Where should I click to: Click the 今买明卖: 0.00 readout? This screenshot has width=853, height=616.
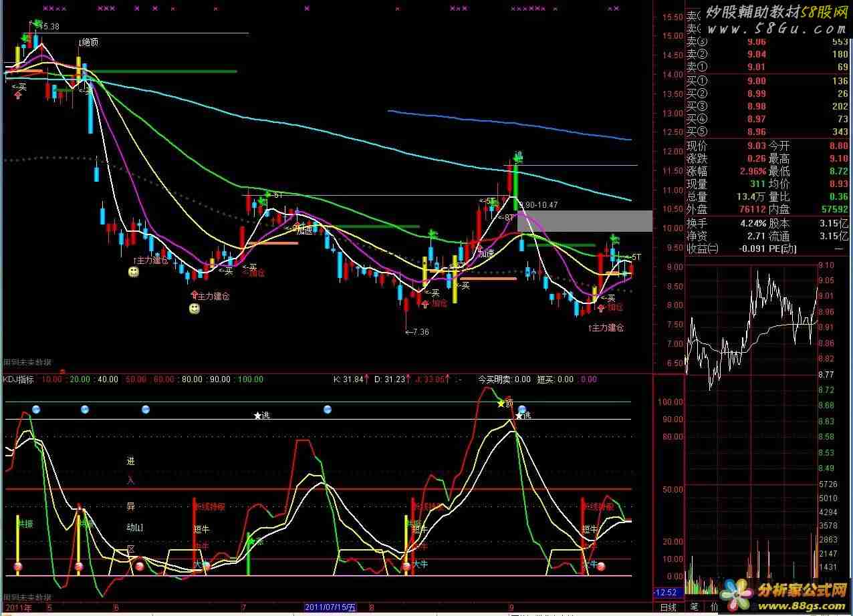pyautogui.click(x=504, y=379)
